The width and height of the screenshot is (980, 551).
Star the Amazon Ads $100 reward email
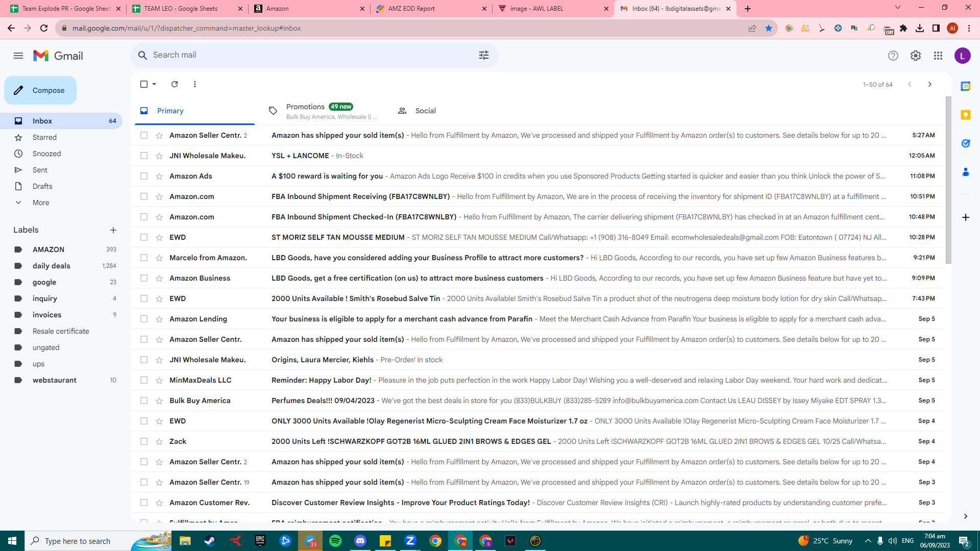(159, 176)
